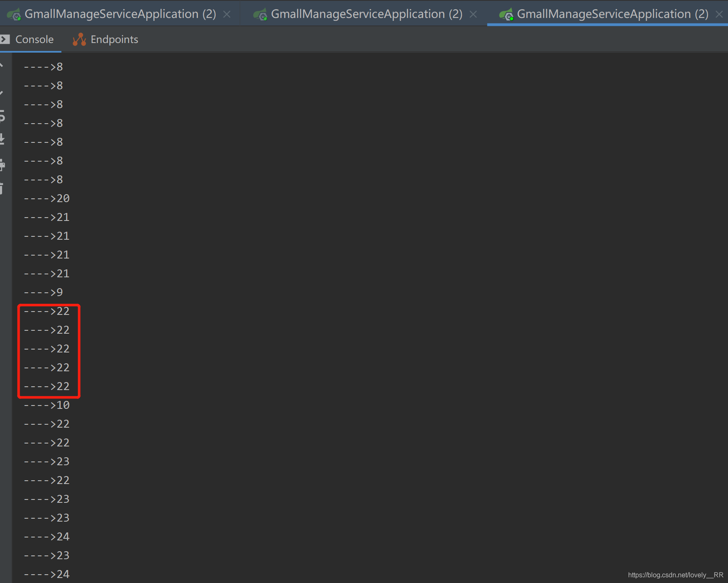Close the leftmost GmallManageServiceApplication (2) tab
The height and width of the screenshot is (583, 728).
(227, 14)
